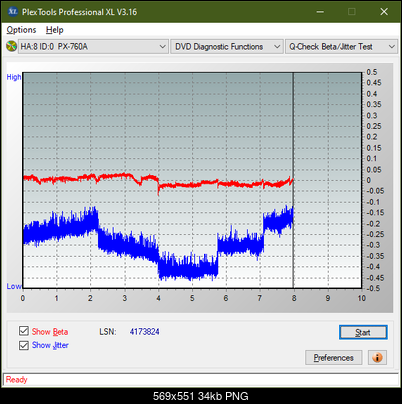Toggle the Show Jitter checkbox
The width and height of the screenshot is (402, 404).
pyautogui.click(x=24, y=345)
